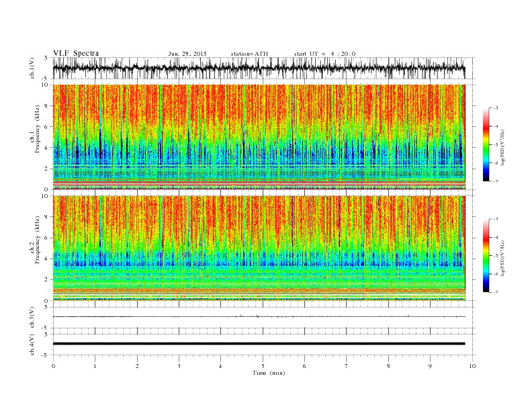Screen dimensions: 532x411
Task: Click the "-4" tick on ch.2 colorbar
Action: pyautogui.click(x=496, y=237)
